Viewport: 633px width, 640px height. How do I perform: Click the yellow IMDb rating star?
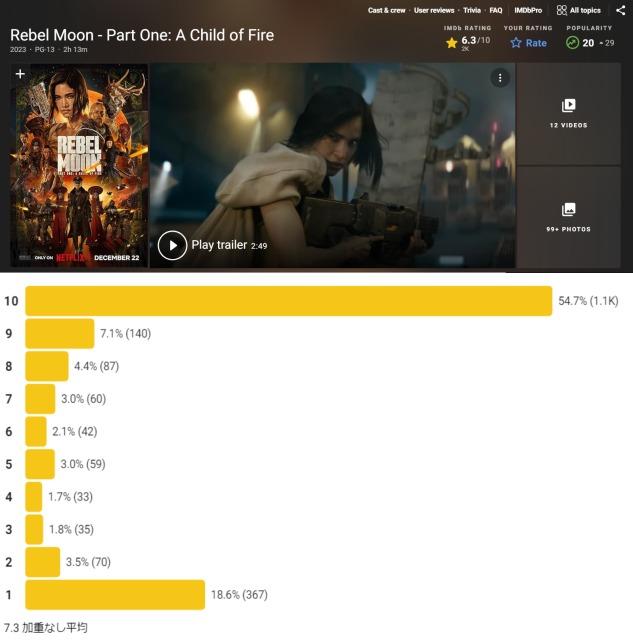451,43
